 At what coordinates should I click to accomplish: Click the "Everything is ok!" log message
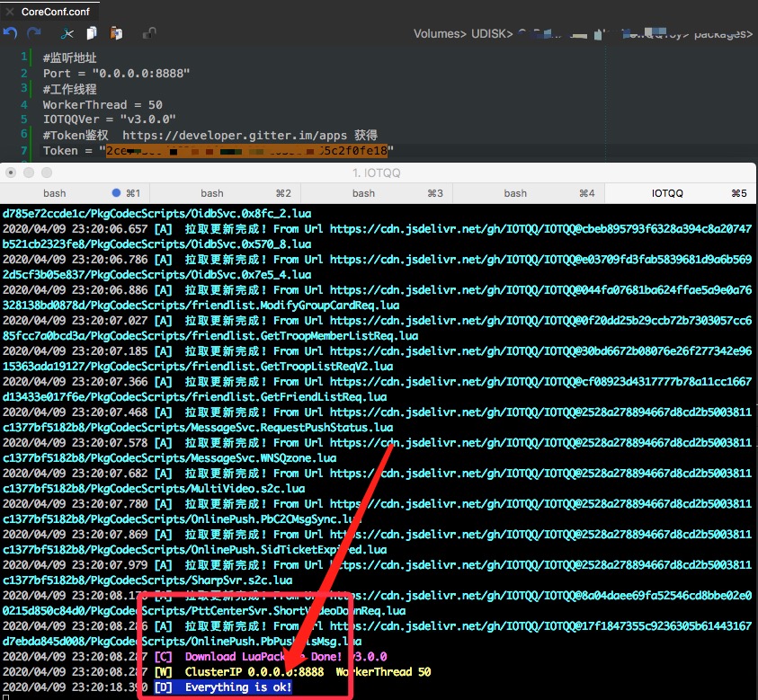(238, 687)
